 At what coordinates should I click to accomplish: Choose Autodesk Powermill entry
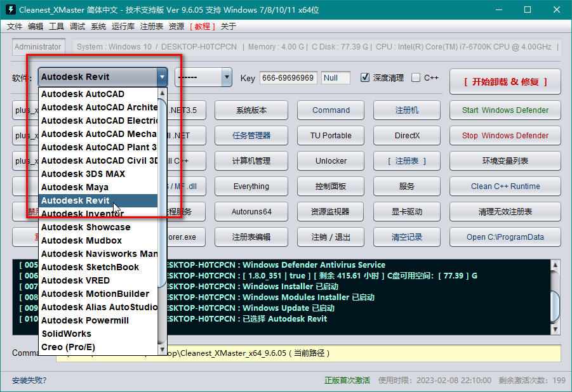98,320
